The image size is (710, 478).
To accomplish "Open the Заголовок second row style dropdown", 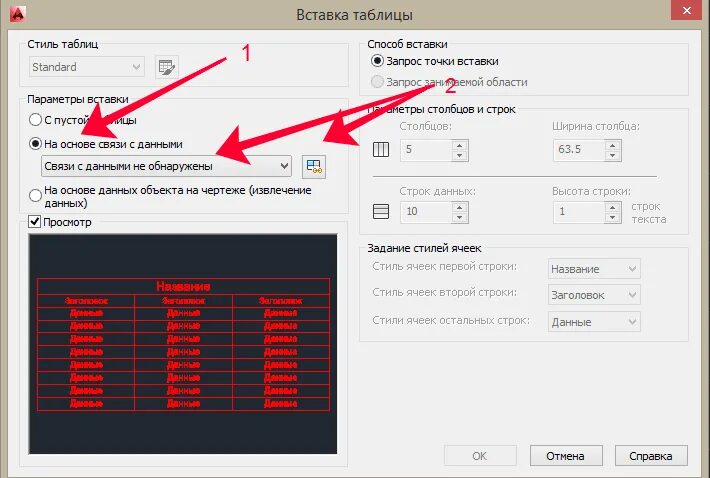I will [594, 295].
